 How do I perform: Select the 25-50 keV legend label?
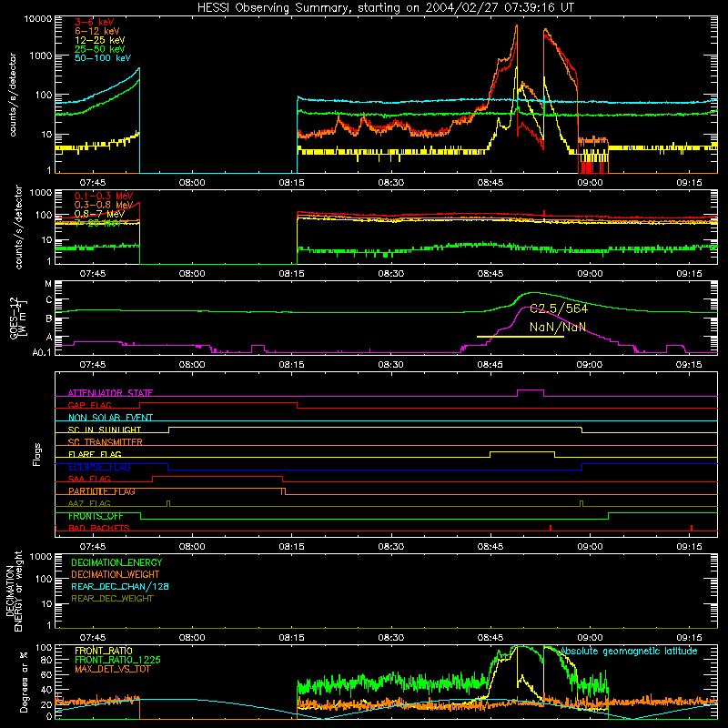(x=100, y=49)
